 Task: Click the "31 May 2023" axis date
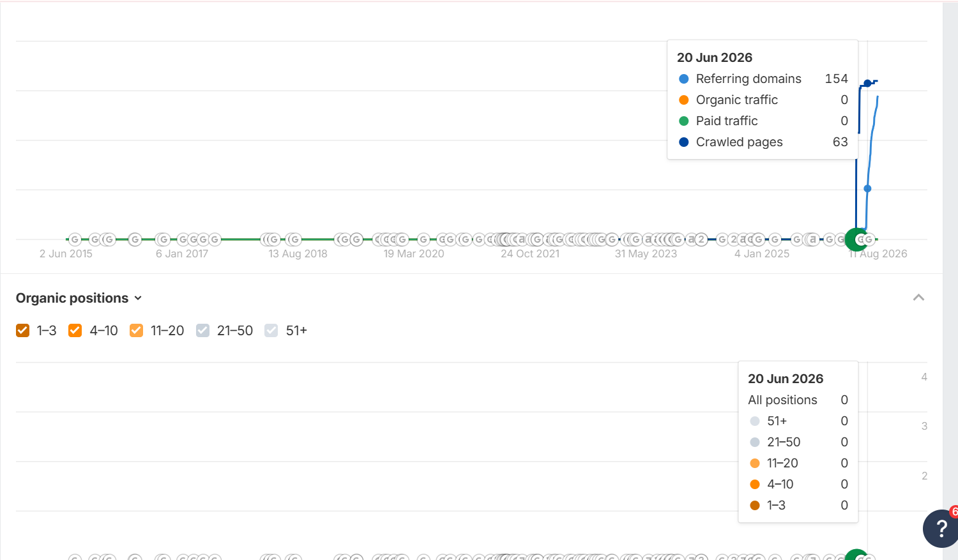[646, 254]
